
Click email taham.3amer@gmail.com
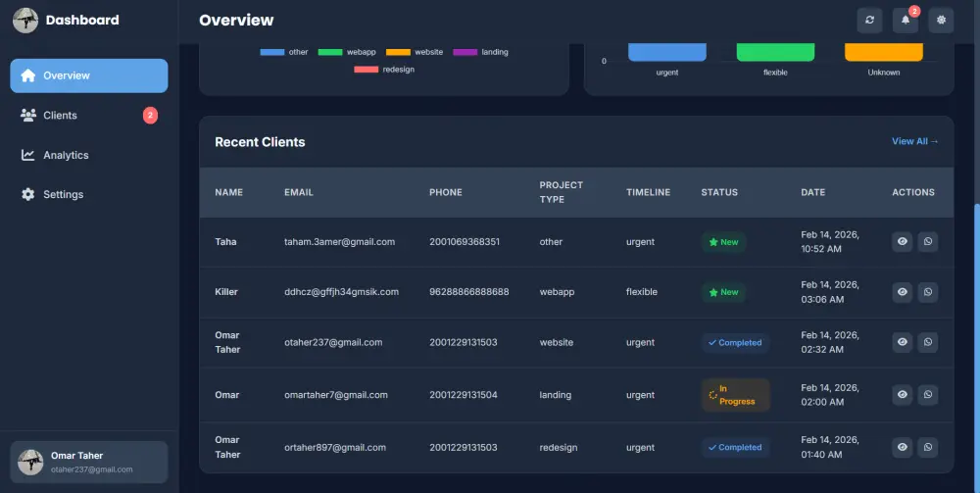339,242
